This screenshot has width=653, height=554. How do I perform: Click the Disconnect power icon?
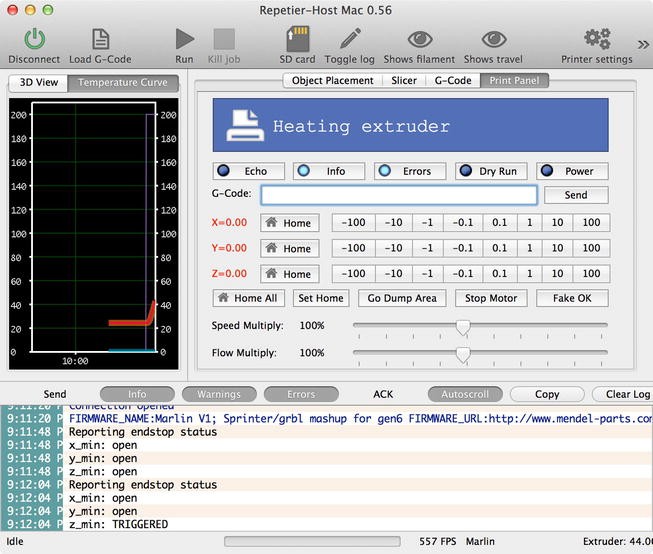point(35,39)
